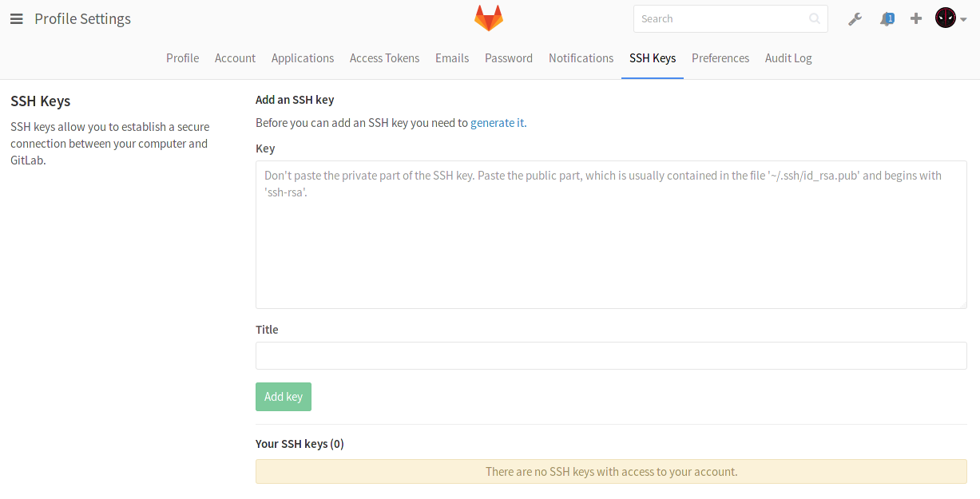Select the Access Tokens tab
Screen dimensions: 980x499
[384, 58]
